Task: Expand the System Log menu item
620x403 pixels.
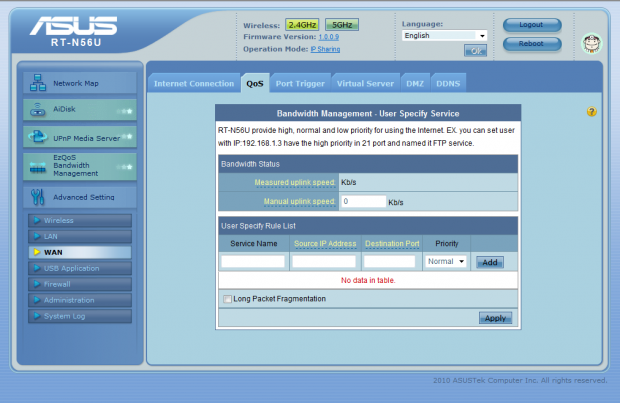Action: pyautogui.click(x=80, y=316)
